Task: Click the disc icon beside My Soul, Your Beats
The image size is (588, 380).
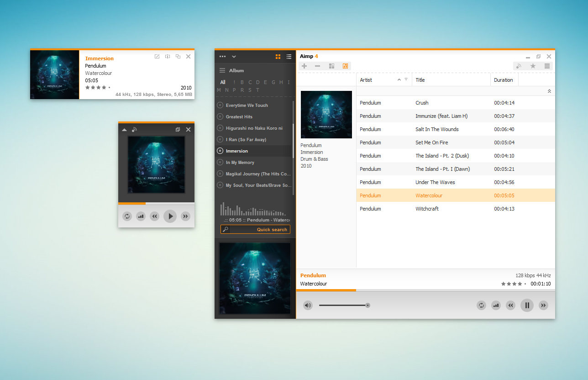Action: pos(220,185)
